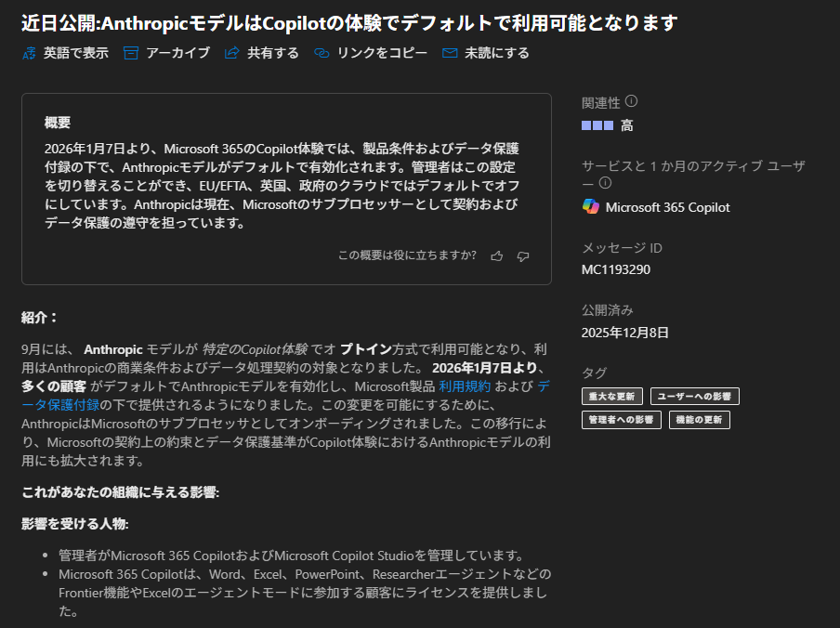Click the published date 2025年12月8日
Image resolution: width=840 pixels, height=628 pixels.
tap(625, 333)
